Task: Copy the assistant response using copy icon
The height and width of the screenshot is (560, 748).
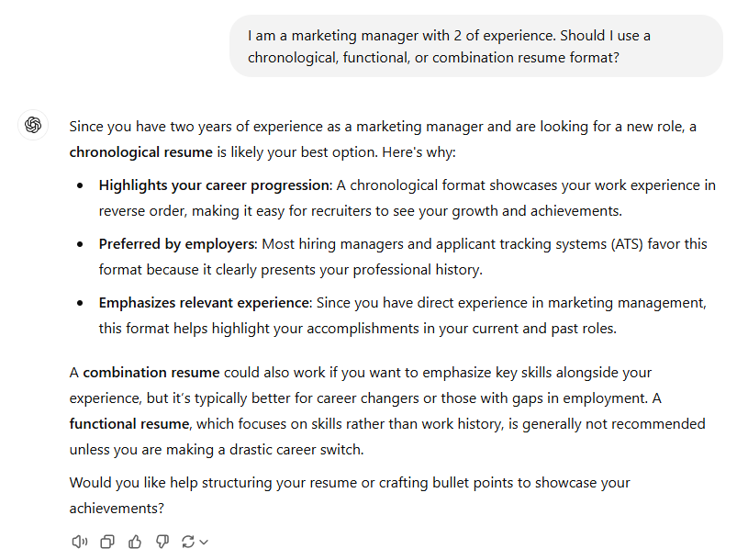Action: pyautogui.click(x=107, y=542)
